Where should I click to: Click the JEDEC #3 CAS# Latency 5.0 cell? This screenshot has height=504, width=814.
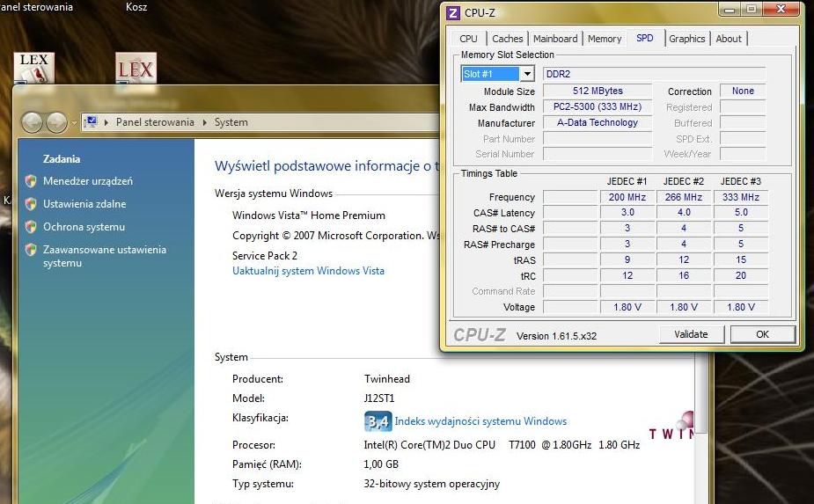click(x=741, y=212)
